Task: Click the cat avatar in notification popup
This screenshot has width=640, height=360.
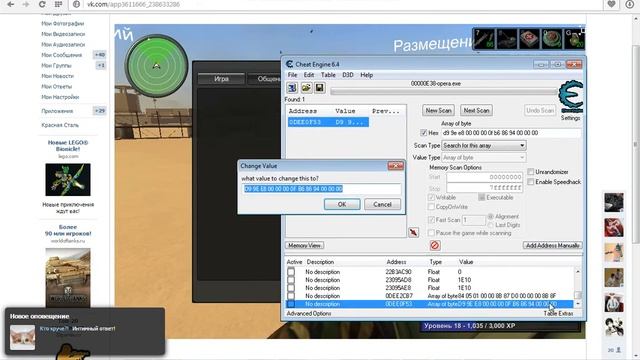Action: point(22,337)
